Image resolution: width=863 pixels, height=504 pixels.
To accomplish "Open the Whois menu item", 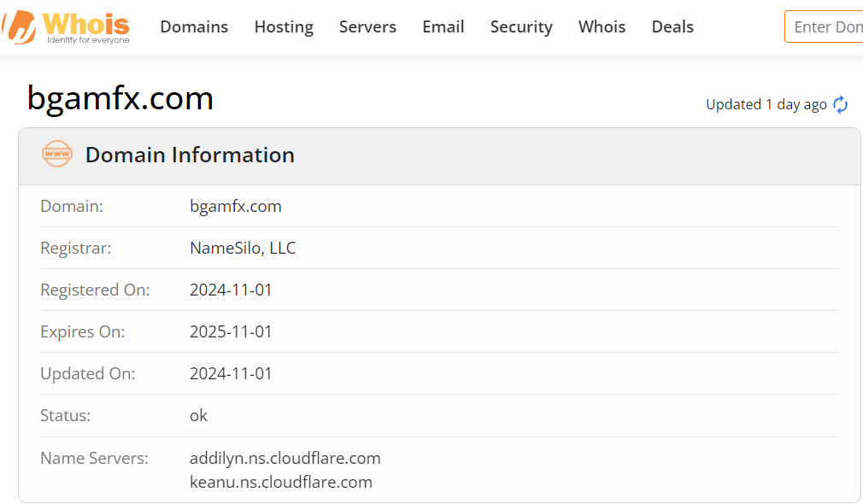I will 602,26.
